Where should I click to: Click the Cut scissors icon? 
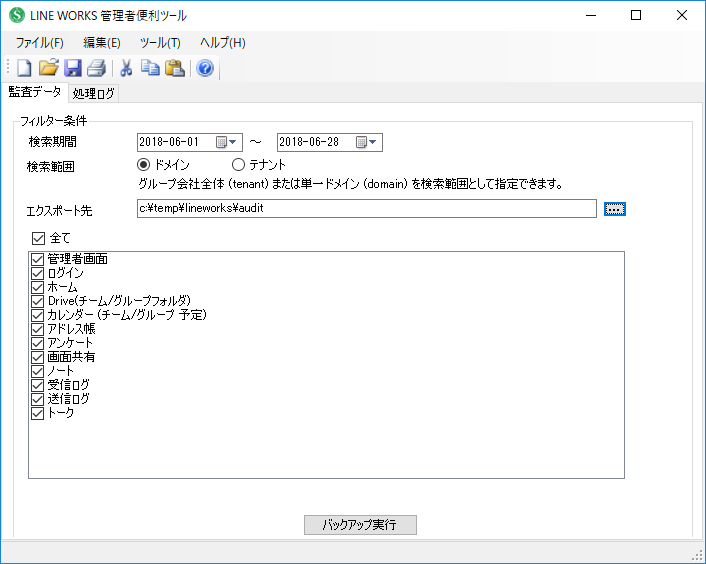[126, 68]
